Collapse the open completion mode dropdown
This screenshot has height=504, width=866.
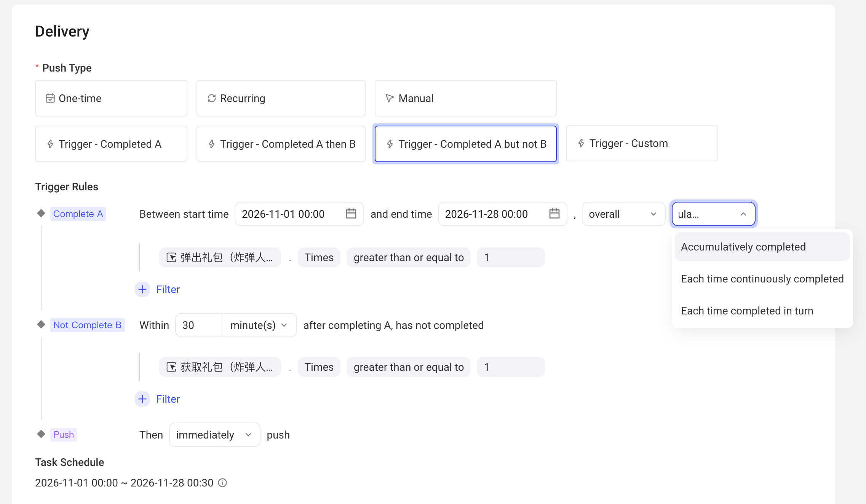(713, 214)
